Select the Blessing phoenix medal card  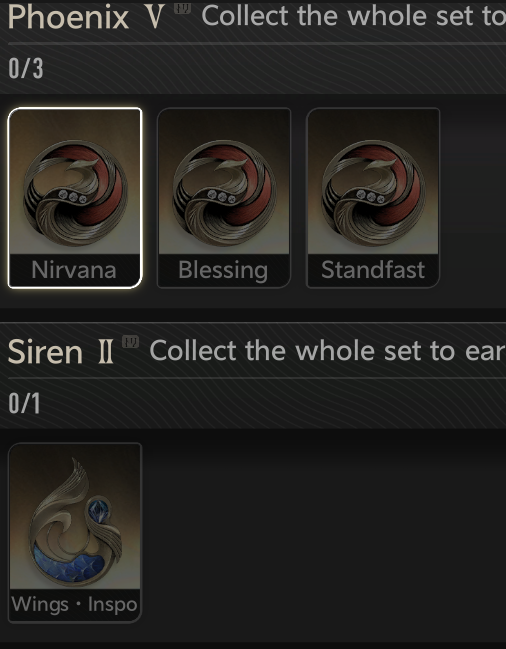click(224, 198)
